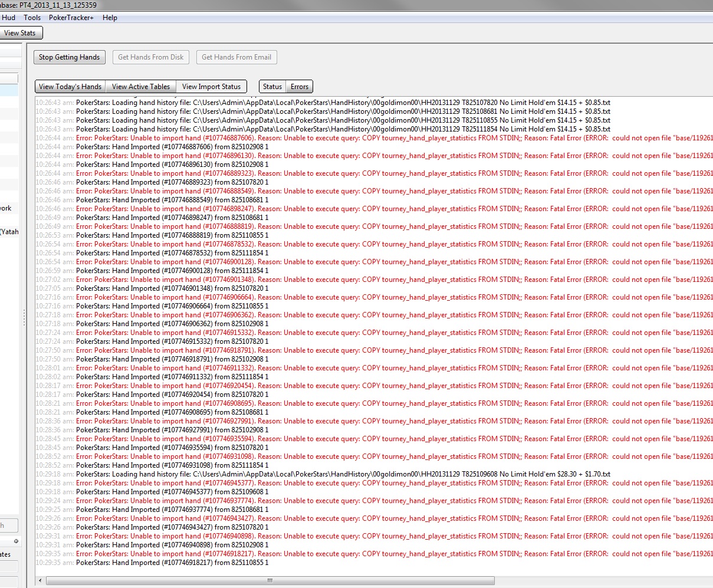Screen dimensions: 713x588
Task: Select error line for hand #107746901348
Action: click(374, 280)
